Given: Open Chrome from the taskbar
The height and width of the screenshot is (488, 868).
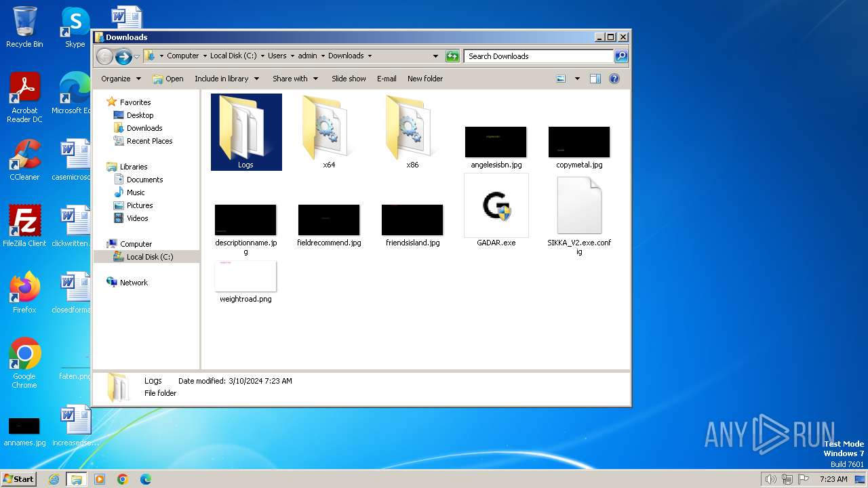Looking at the screenshot, I should point(123,479).
